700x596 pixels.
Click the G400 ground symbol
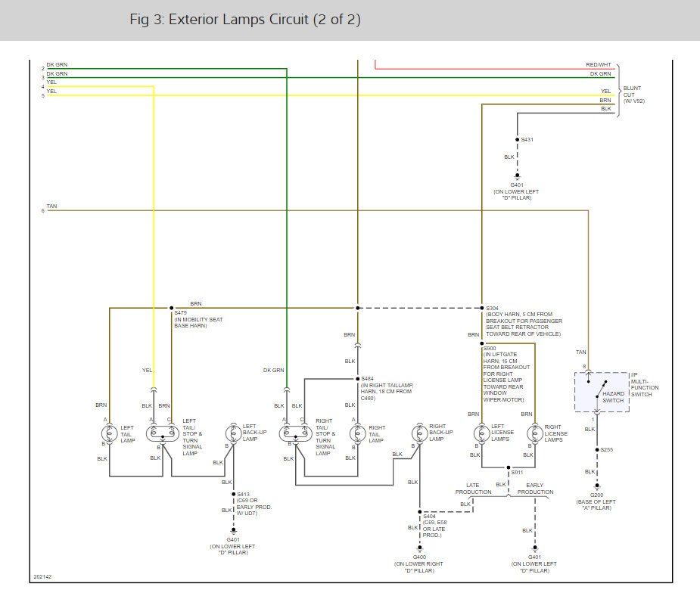point(420,548)
